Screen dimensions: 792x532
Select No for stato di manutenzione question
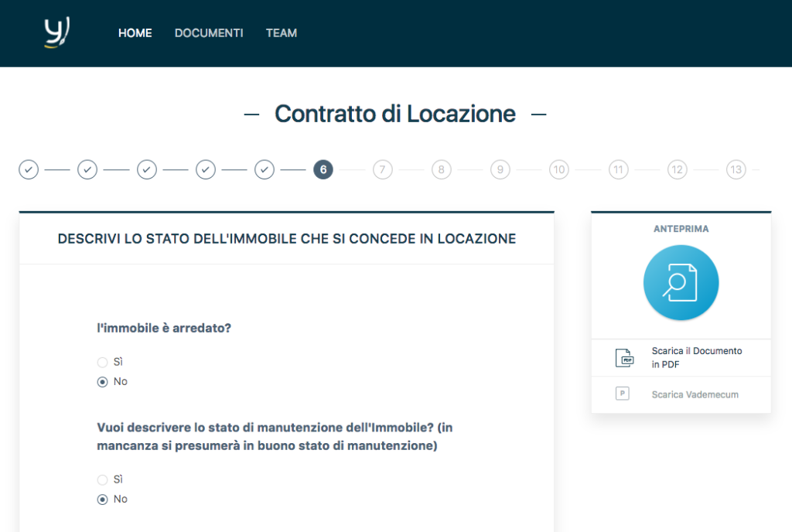tap(103, 500)
